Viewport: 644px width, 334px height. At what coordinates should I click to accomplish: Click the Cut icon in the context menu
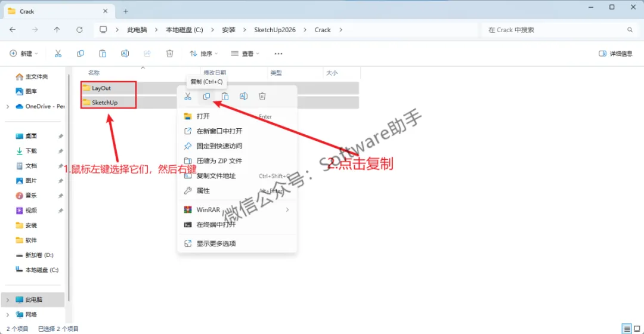(x=188, y=96)
